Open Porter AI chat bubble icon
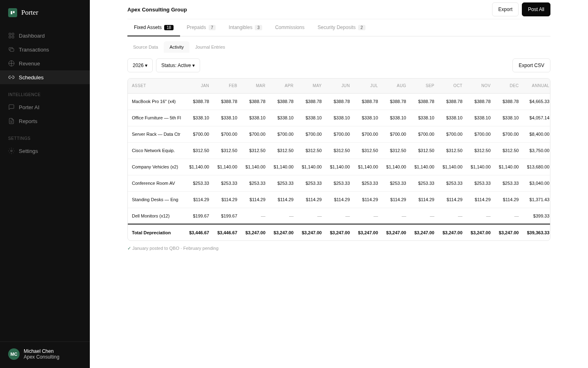This screenshot has height=368, width=588. [x=11, y=107]
